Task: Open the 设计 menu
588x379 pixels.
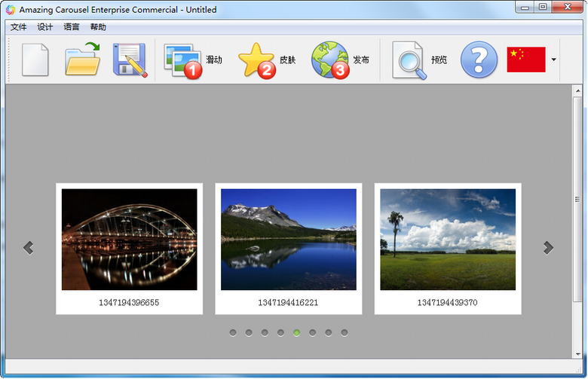Action: [45, 27]
